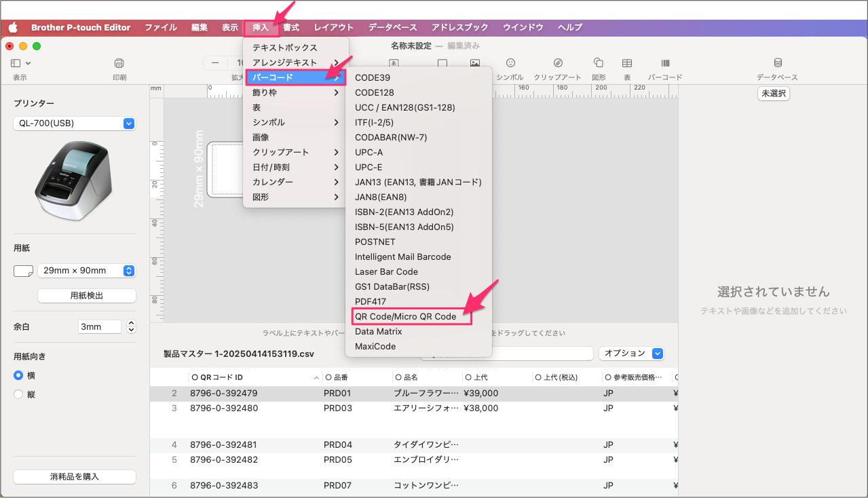
Task: Click the ¥39,000 price cell
Action: (x=481, y=394)
